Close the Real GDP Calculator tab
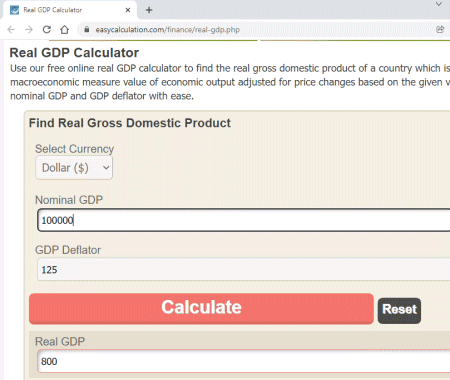The width and height of the screenshot is (450, 380). coord(128,10)
